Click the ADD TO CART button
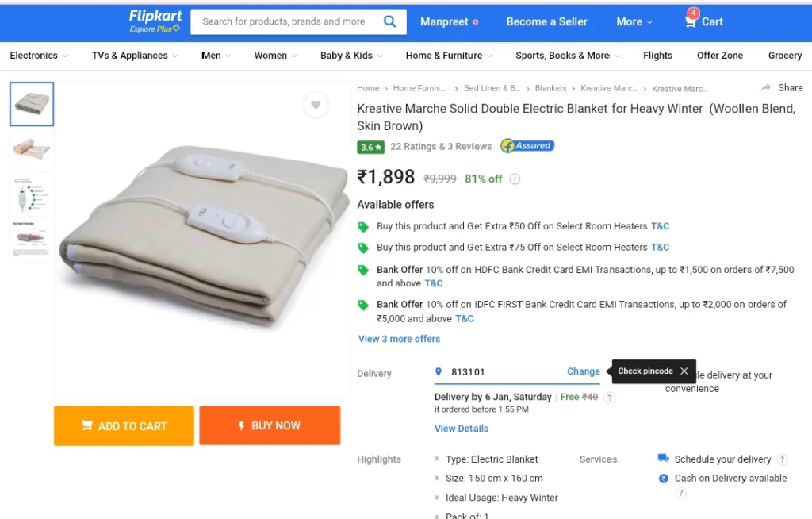Viewport: 812px width, 519px height. pos(124,425)
